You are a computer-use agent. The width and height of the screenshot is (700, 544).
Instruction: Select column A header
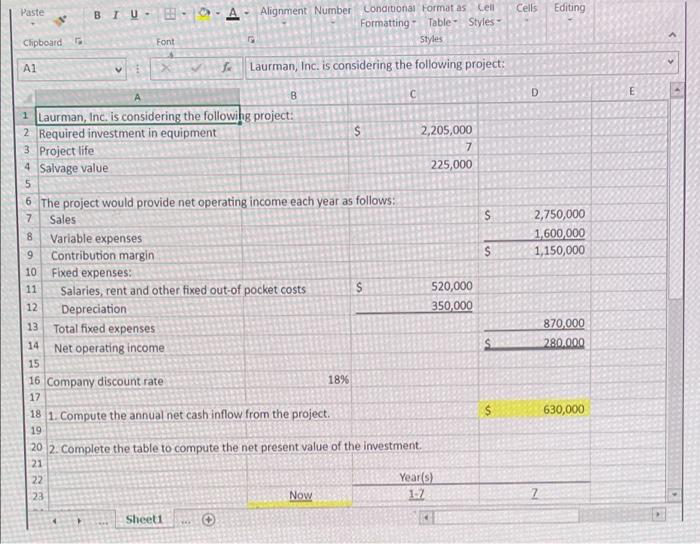137,97
